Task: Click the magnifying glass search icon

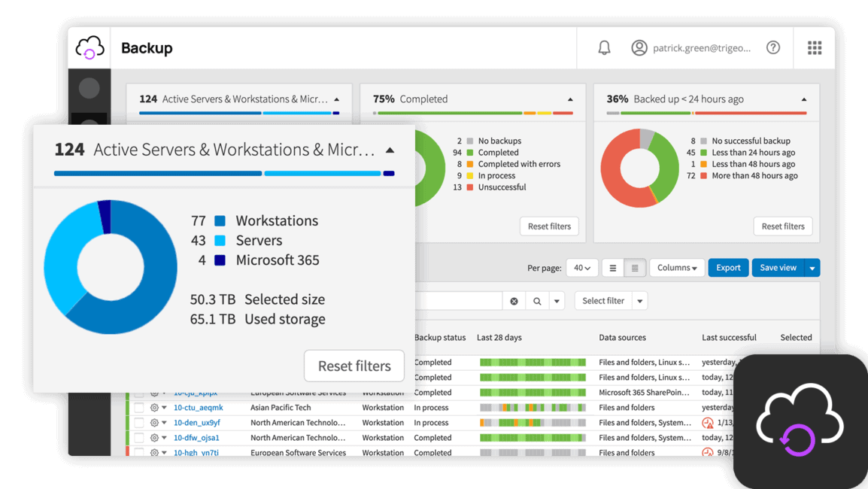Action: click(537, 301)
